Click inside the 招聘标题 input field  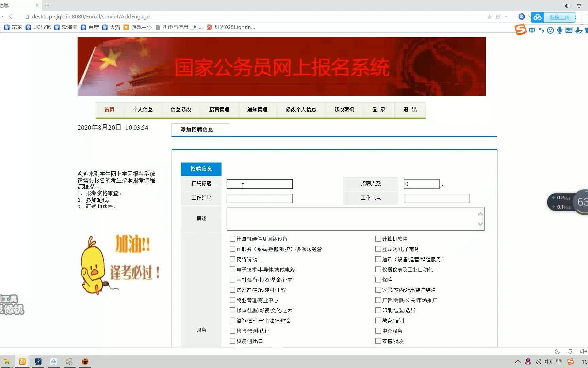pos(259,184)
